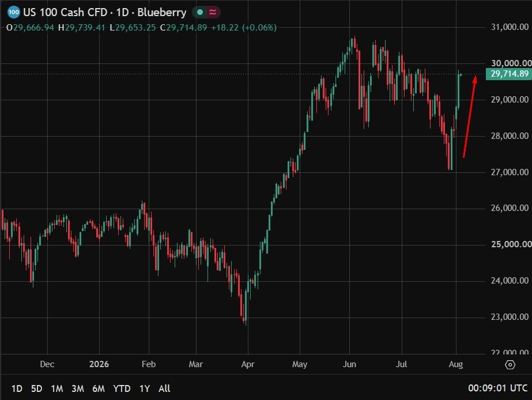Click the low value 29,653.25

[x=135, y=28]
